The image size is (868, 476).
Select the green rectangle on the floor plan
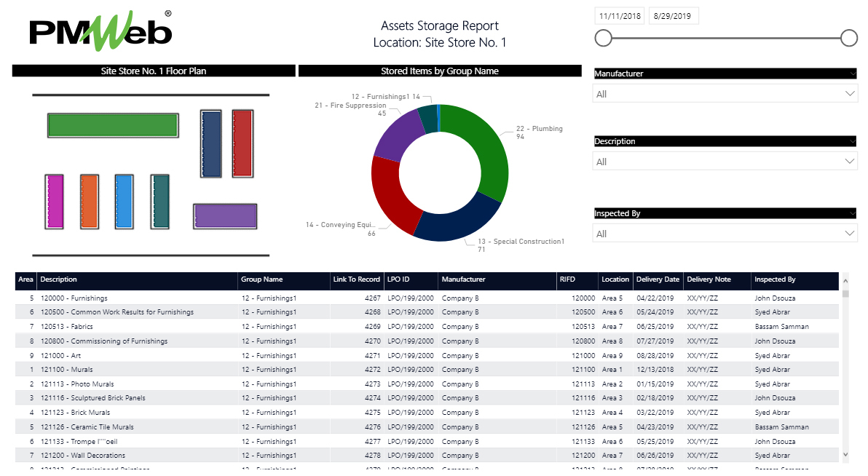point(113,124)
